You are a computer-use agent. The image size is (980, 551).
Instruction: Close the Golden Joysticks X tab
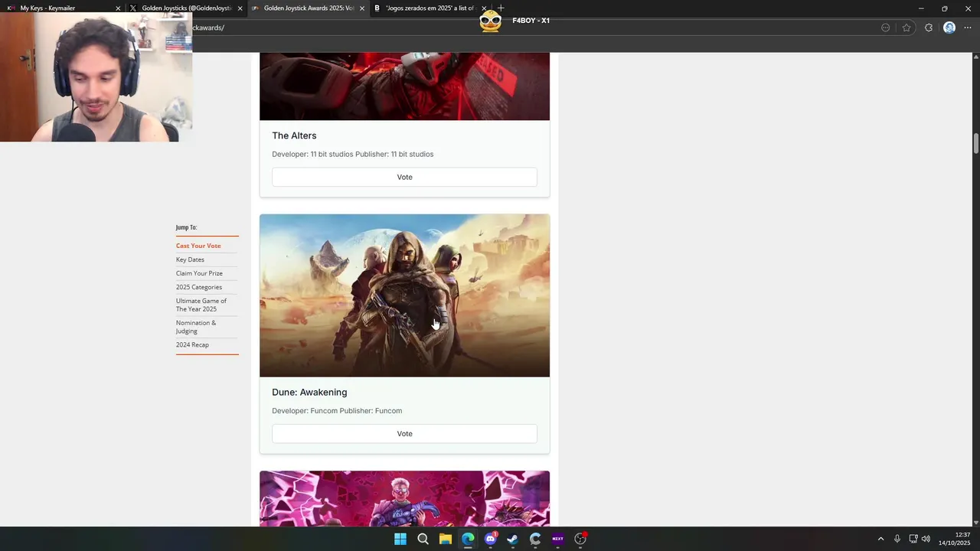pyautogui.click(x=240, y=8)
